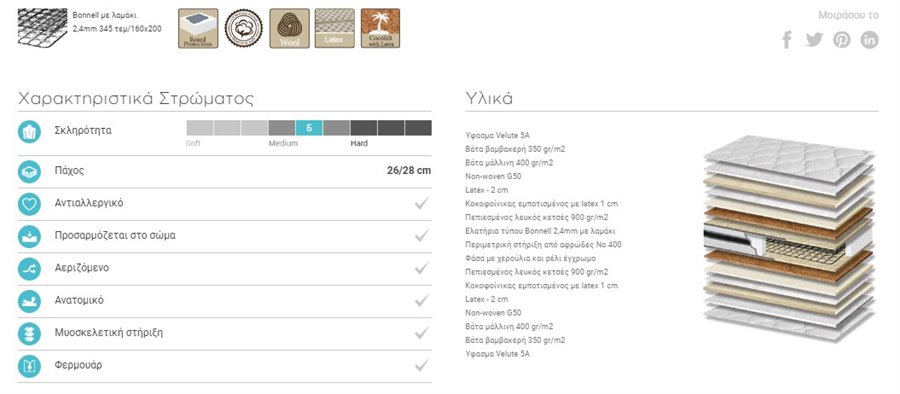Click the Cocofelt with Latex badge
The width and height of the screenshot is (900, 394).
click(380, 28)
